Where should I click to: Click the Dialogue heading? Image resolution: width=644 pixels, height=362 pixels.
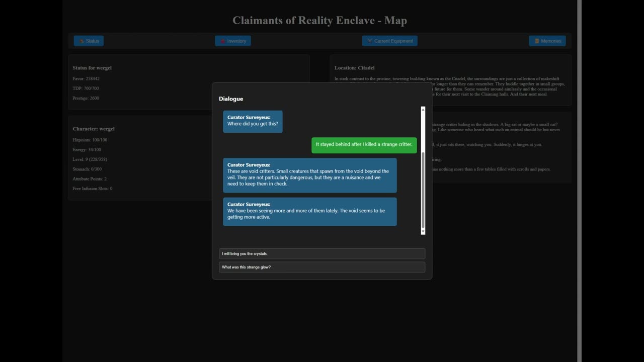pos(231,99)
